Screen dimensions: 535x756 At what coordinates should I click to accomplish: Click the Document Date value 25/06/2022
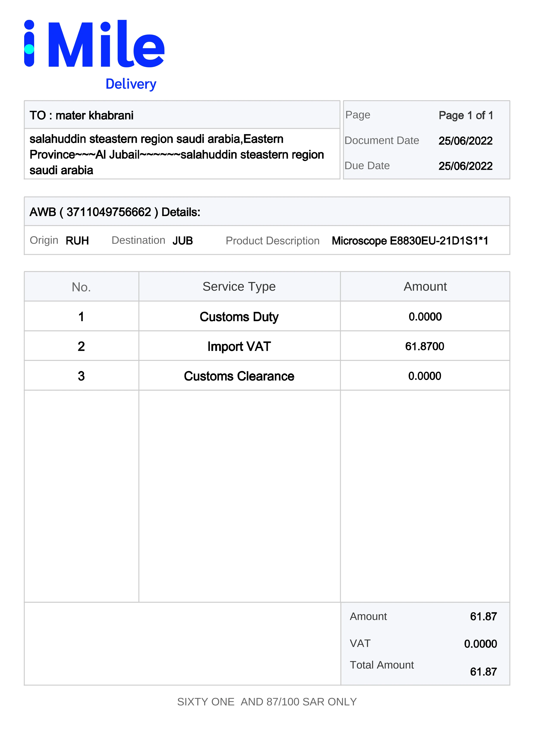(465, 141)
